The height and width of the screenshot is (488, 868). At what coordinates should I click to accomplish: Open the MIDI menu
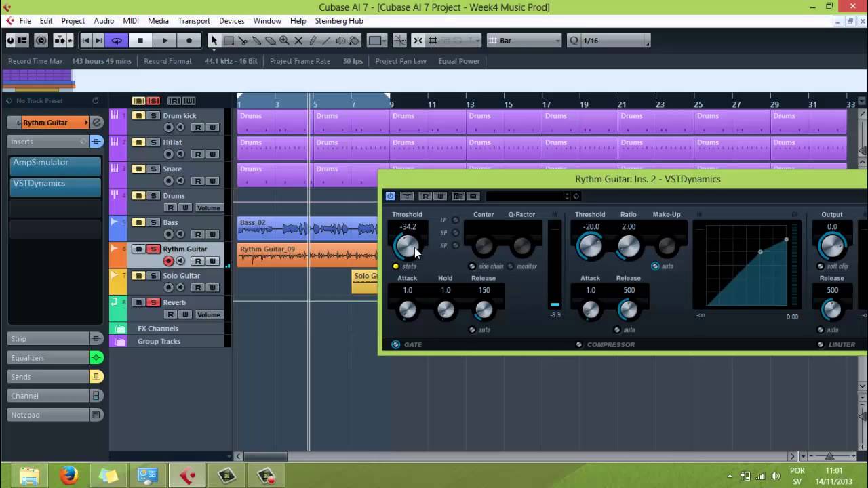pos(131,21)
